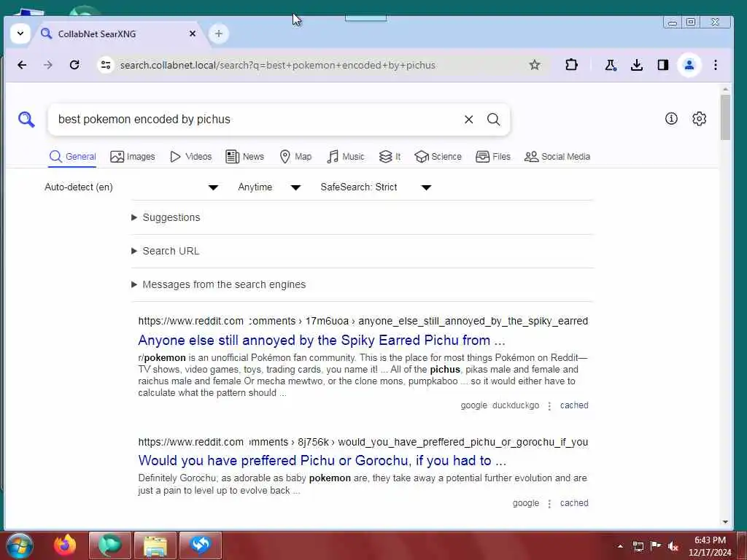Image resolution: width=747 pixels, height=560 pixels.
Task: Switch to the Images tab
Action: point(133,157)
